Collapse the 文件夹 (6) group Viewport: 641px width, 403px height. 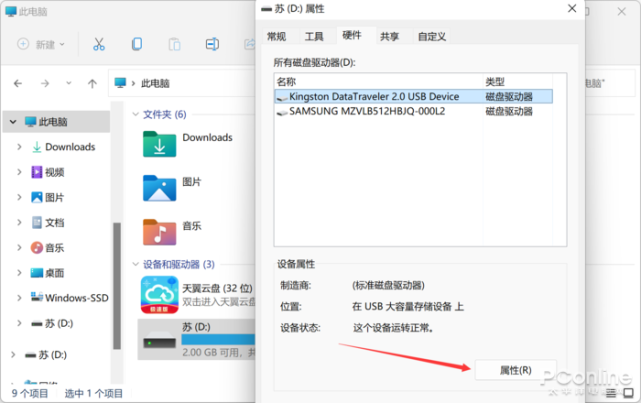tap(135, 114)
